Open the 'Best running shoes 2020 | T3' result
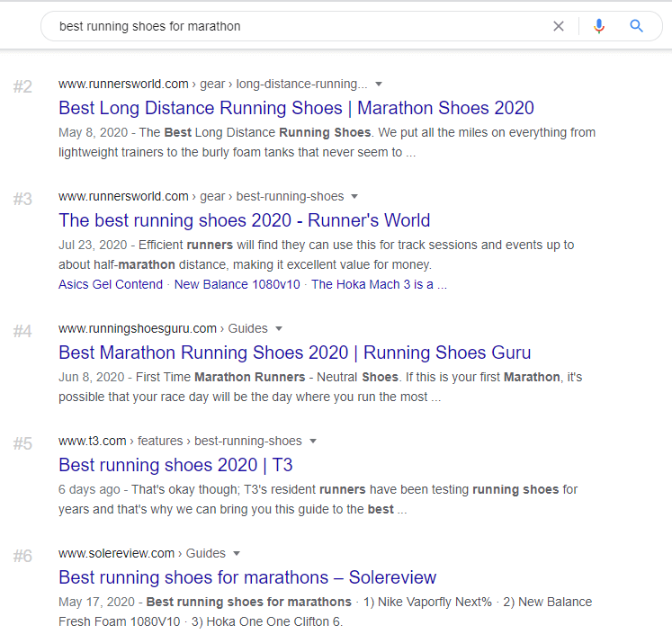This screenshot has height=643, width=672. point(175,465)
